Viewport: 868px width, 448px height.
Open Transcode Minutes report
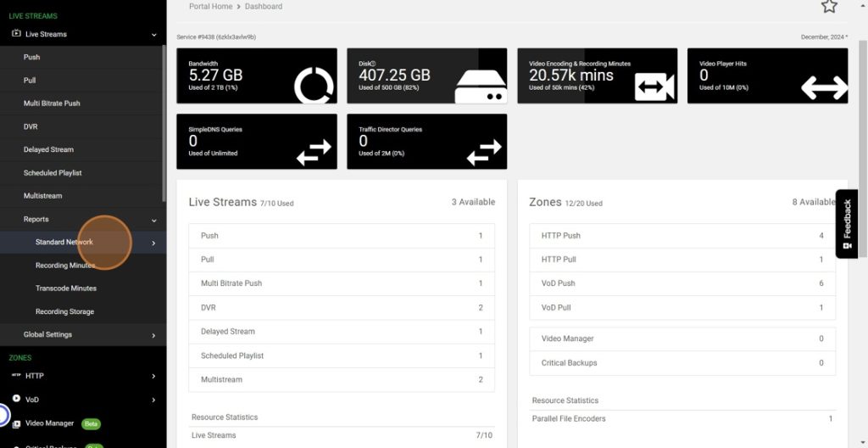66,288
